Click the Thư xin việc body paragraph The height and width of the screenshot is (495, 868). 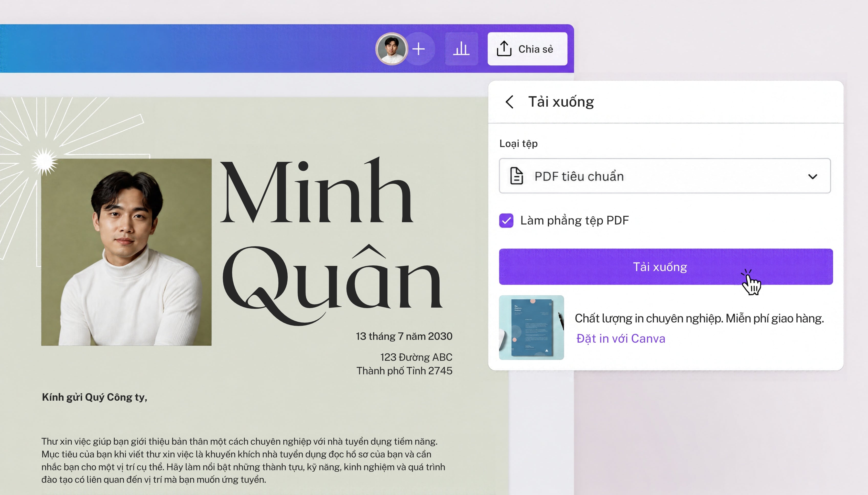tap(243, 460)
